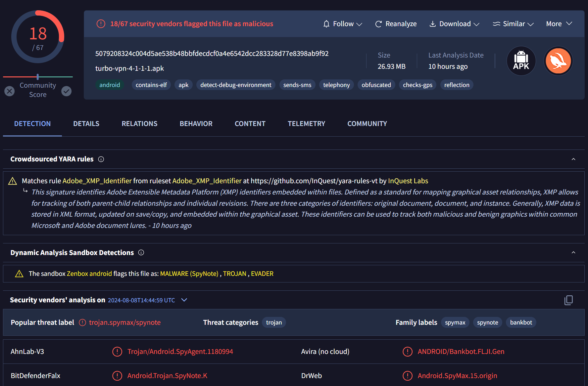This screenshot has width=588, height=386.
Task: Click info icon next to Dynamic Analysis Sandbox Detections
Action: [x=141, y=253]
